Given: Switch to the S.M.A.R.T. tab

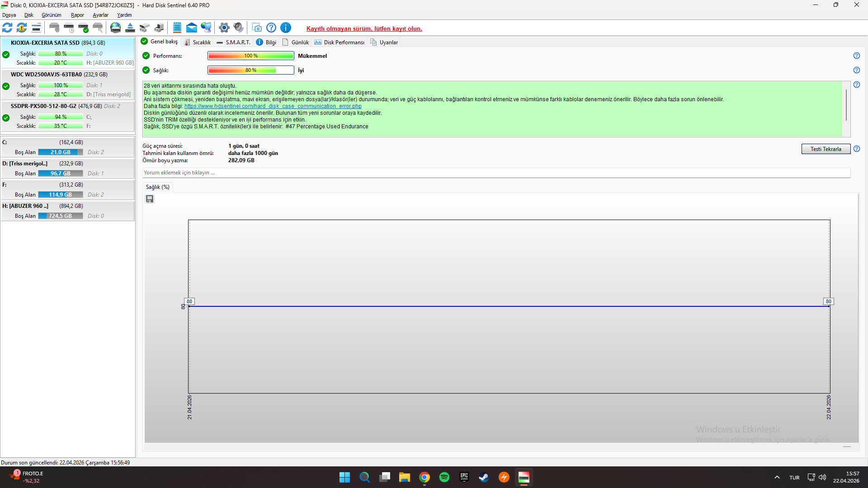Looking at the screenshot, I should [x=233, y=42].
